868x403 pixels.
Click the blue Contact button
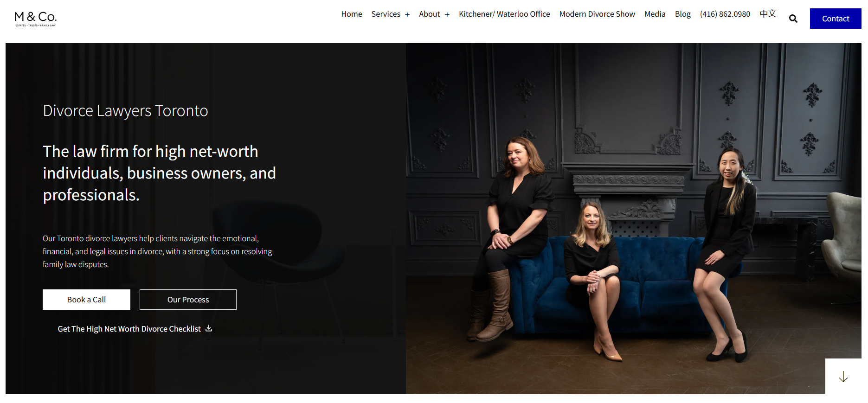[x=836, y=19]
